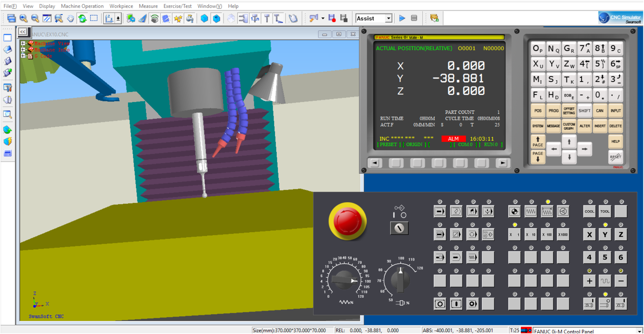
Task: Click the right cursor arrow key
Action: pyautogui.click(x=584, y=149)
